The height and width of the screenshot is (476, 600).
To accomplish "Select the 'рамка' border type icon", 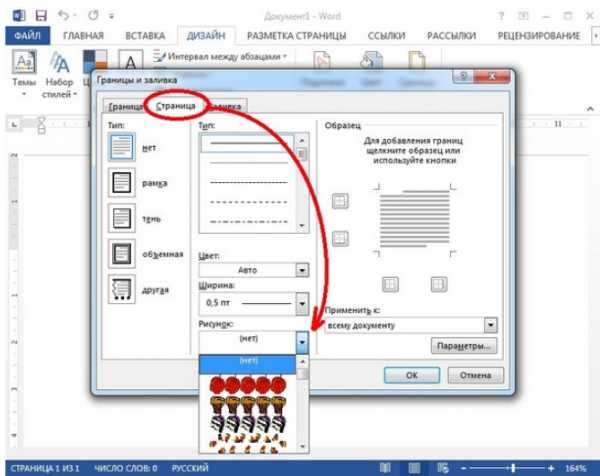I will click(x=122, y=182).
